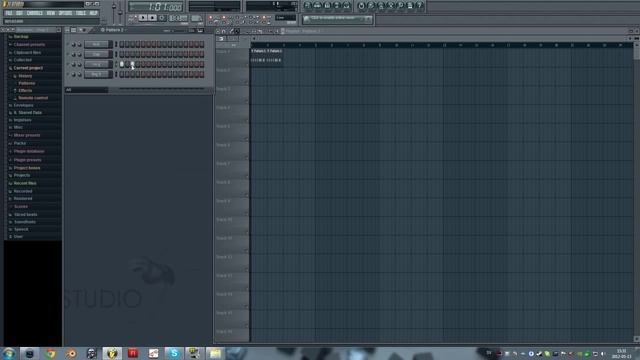Open the FILE menu
This screenshot has width=640, height=360.
9,13
